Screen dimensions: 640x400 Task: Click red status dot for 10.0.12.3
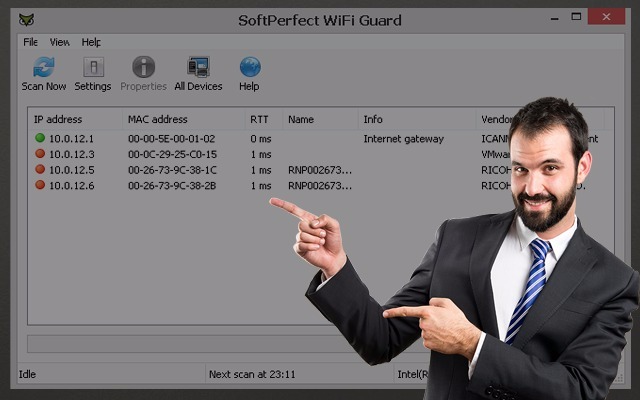40,153
